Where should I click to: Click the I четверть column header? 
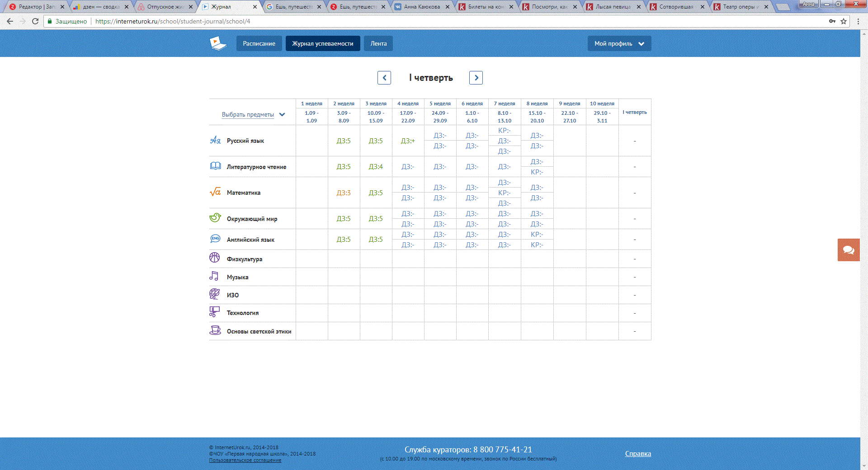coord(635,112)
